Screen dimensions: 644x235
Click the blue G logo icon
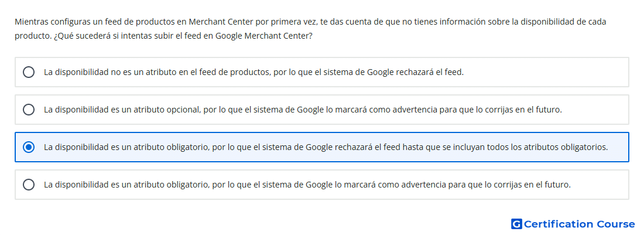pos(516,224)
